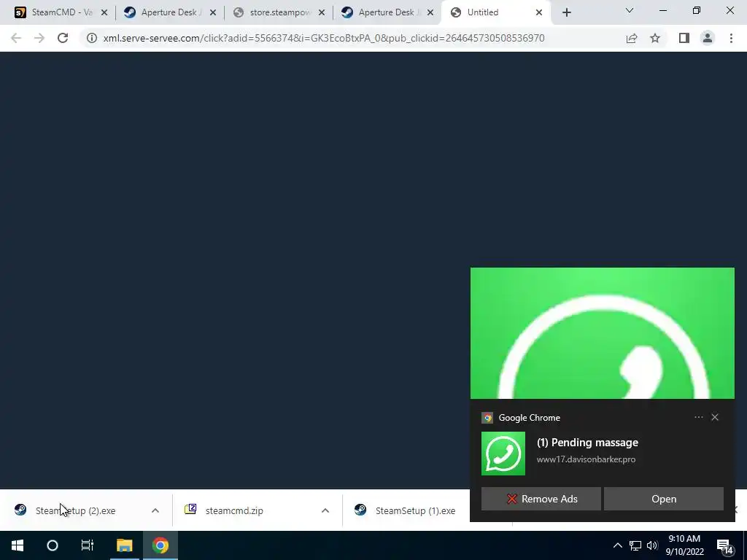Bookmark this page with the star
The height and width of the screenshot is (560, 747).
tap(655, 38)
